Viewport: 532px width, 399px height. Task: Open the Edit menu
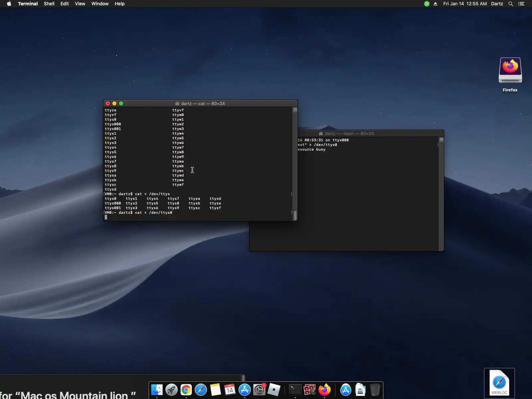click(65, 4)
